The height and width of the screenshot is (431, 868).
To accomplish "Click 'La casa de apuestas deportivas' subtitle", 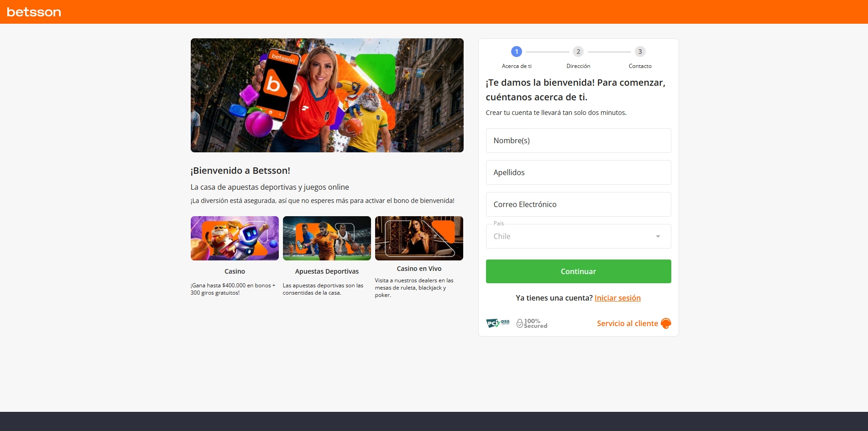I will 270,187.
